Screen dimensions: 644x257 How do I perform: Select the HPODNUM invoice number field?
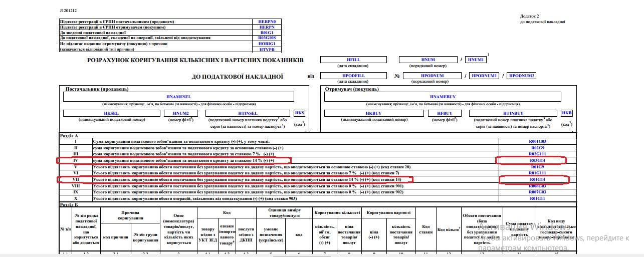[433, 76]
